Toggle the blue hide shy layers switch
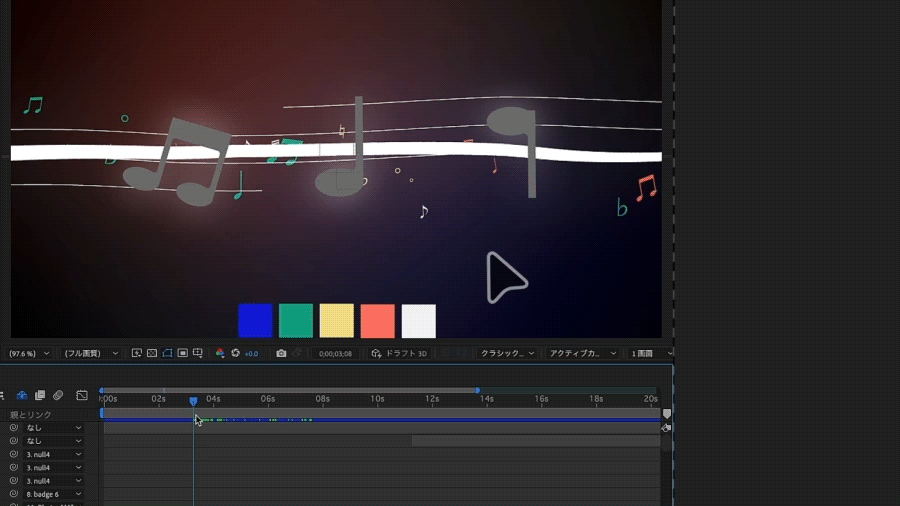The width and height of the screenshot is (900, 506). click(22, 395)
